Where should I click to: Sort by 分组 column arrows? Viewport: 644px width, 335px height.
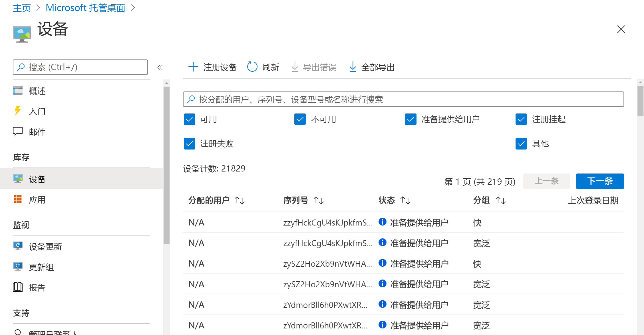pos(501,200)
